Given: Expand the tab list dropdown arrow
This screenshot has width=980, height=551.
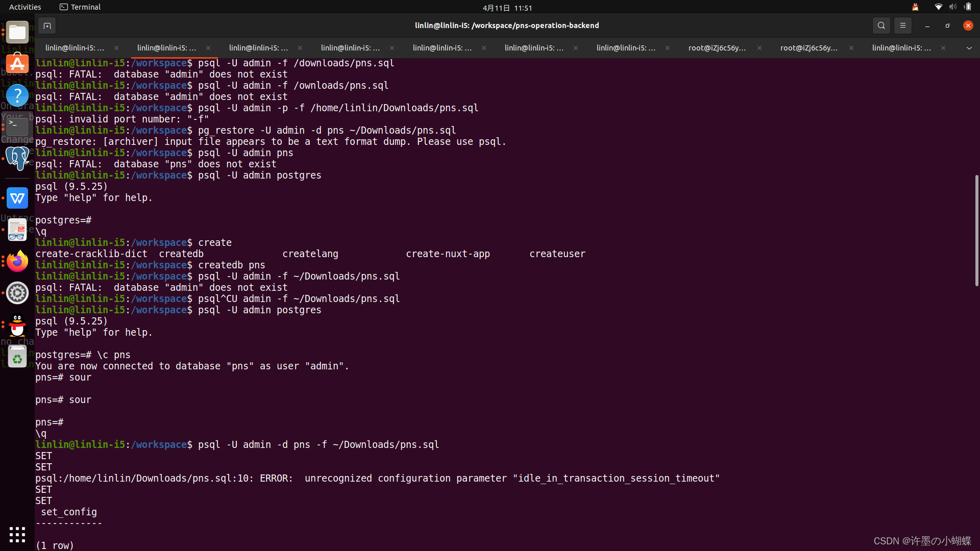Looking at the screenshot, I should [969, 48].
